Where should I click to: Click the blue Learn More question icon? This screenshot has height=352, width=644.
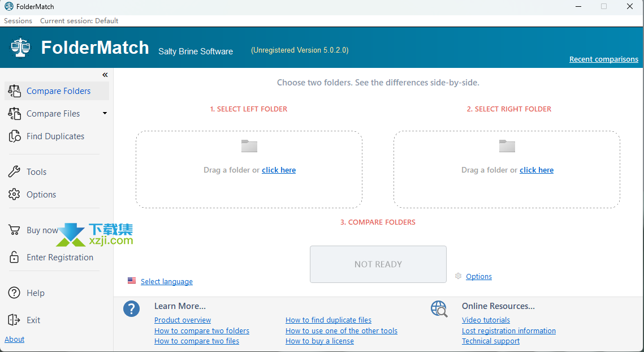click(131, 309)
